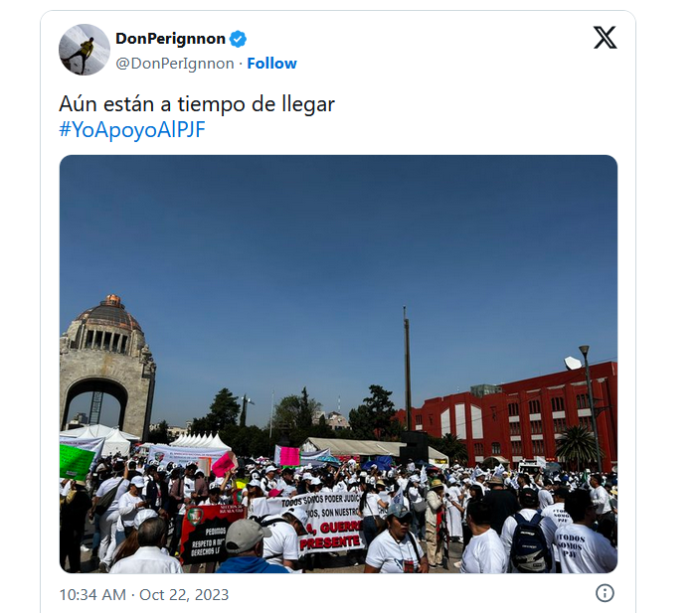The width and height of the screenshot is (700, 613).
Task: Open the 10:34 AM timestamp link
Action: click(92, 595)
